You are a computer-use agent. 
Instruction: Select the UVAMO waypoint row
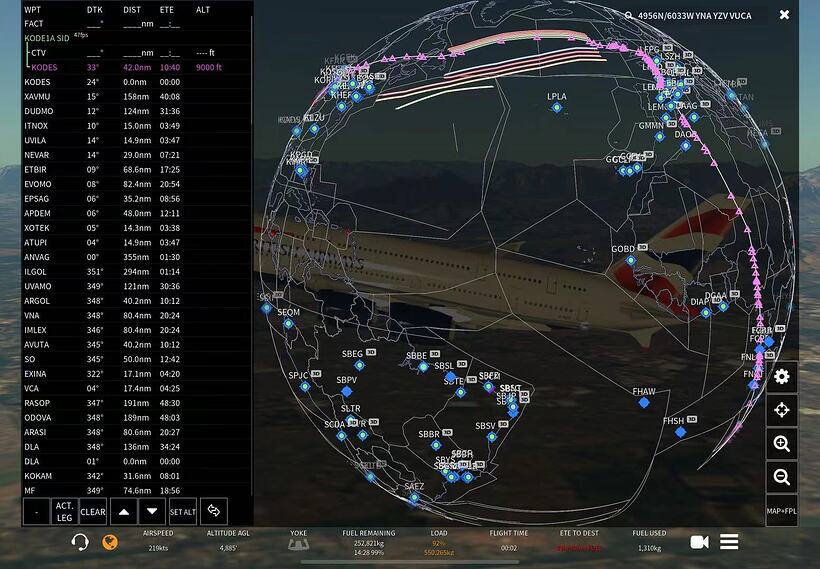pyautogui.click(x=136, y=287)
